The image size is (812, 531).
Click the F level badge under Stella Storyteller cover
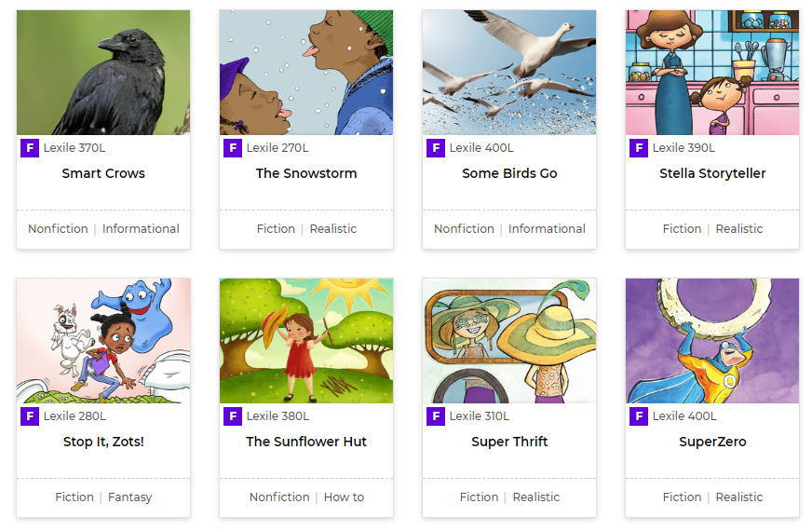click(x=639, y=148)
